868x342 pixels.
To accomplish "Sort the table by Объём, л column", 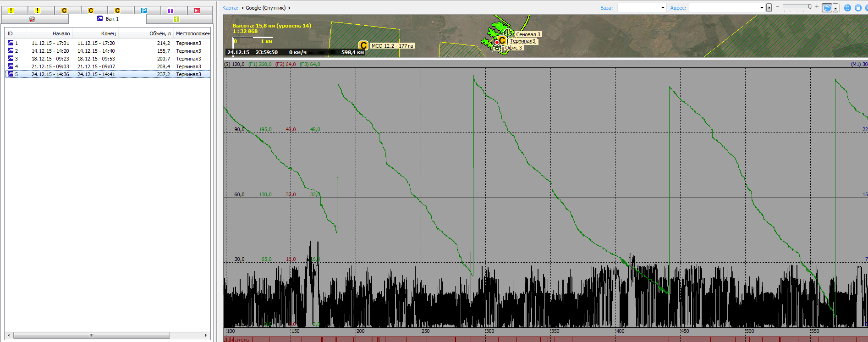I will point(159,33).
